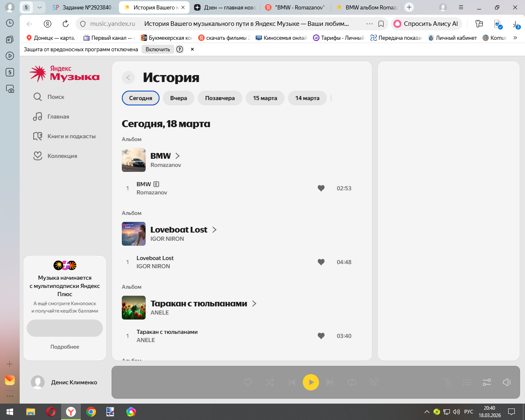Open the IGOR NIRON album artist link
The height and width of the screenshot is (420, 525).
tap(167, 239)
